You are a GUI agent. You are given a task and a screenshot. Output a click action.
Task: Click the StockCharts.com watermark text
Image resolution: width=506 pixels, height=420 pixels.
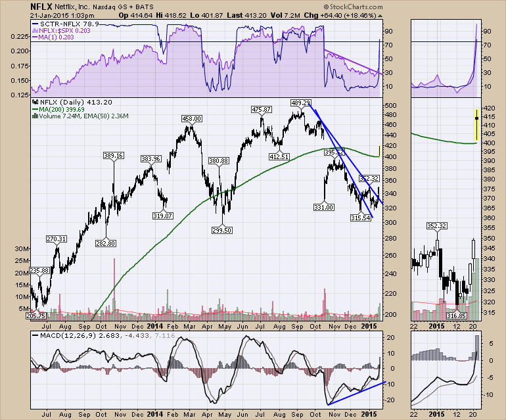pos(354,7)
